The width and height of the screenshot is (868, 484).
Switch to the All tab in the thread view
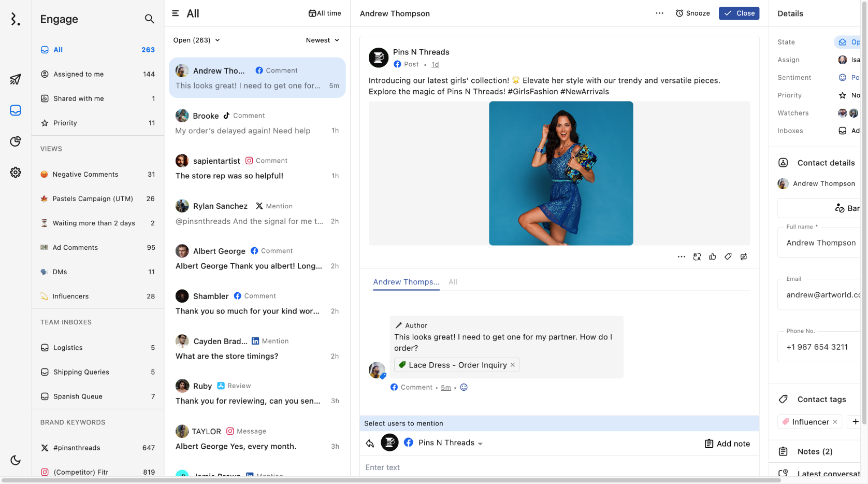click(x=453, y=282)
